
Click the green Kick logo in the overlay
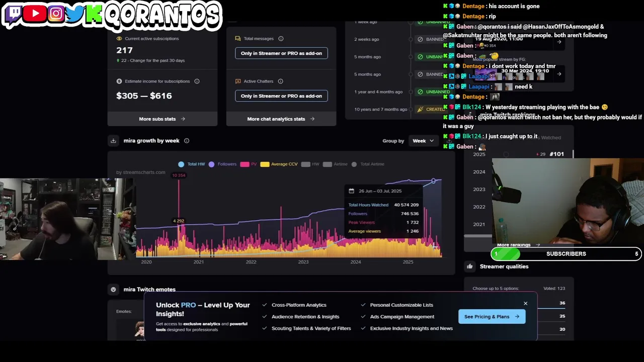click(94, 14)
